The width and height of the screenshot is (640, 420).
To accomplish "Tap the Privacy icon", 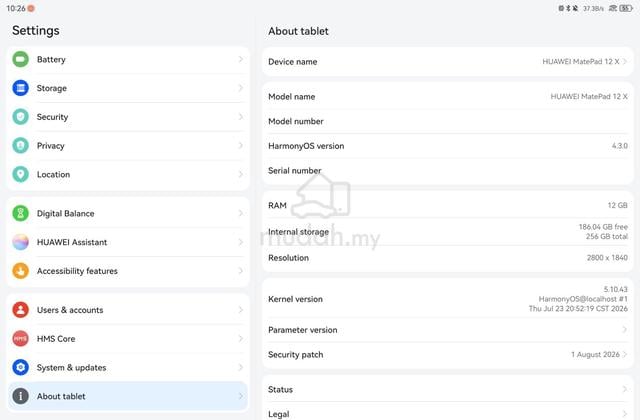I will [20, 145].
